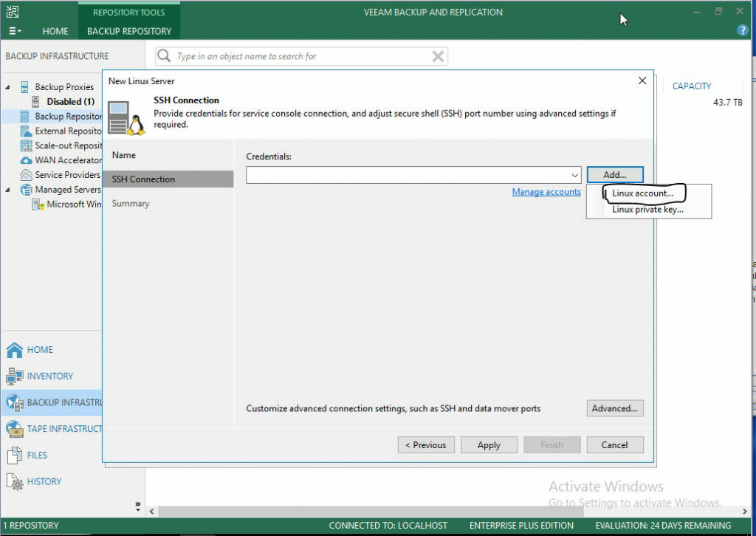Go to the Name wizard step
This screenshot has height=536, width=756.
coord(124,155)
